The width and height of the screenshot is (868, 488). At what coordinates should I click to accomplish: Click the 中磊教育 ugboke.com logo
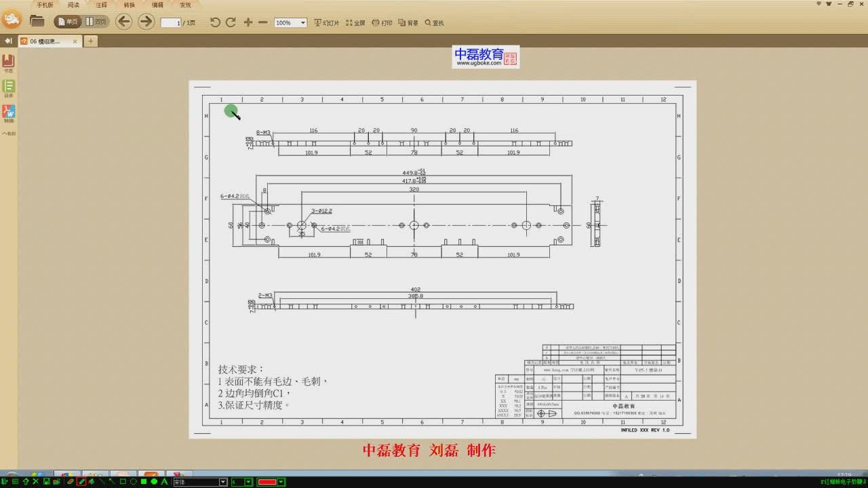pyautogui.click(x=486, y=57)
